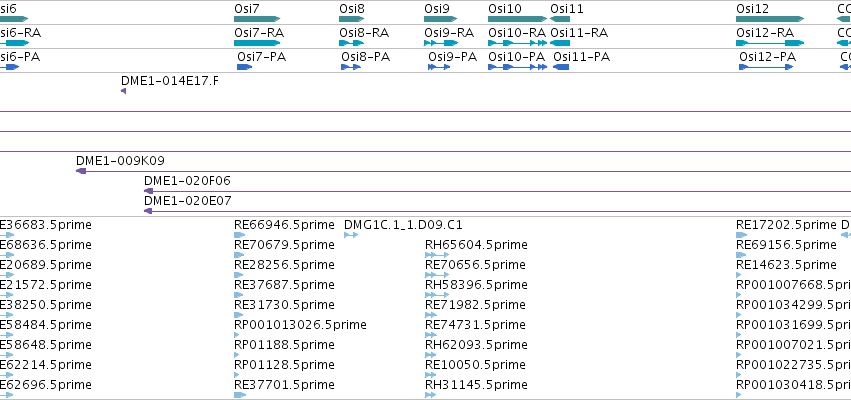Select the Osi9-PA protein feature
This screenshot has width=851, height=400.
click(439, 67)
